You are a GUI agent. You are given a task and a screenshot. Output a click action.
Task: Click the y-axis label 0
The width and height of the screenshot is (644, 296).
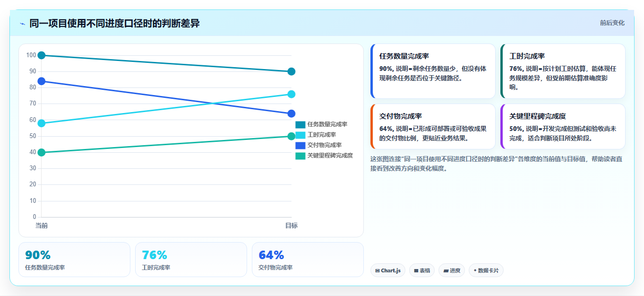click(x=34, y=217)
